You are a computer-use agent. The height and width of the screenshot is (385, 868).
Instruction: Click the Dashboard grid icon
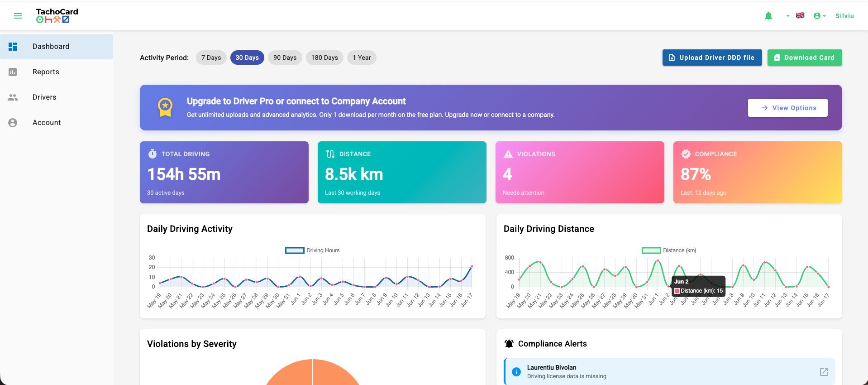tap(13, 47)
